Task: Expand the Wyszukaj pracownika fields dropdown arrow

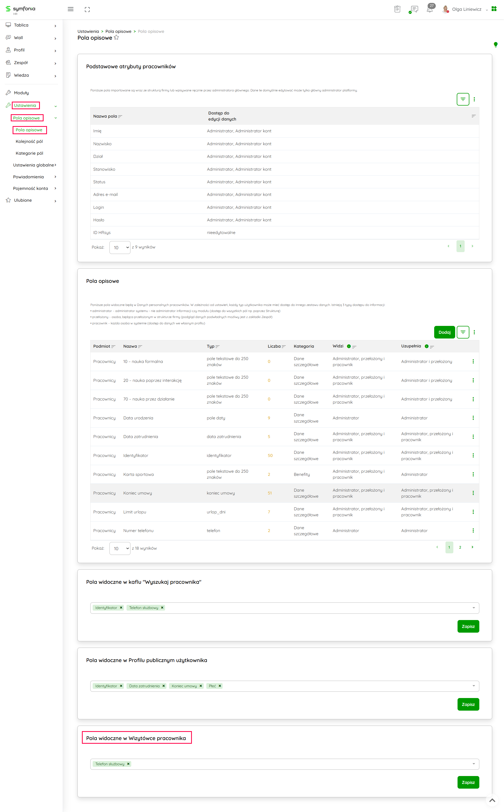Action: coord(473,608)
